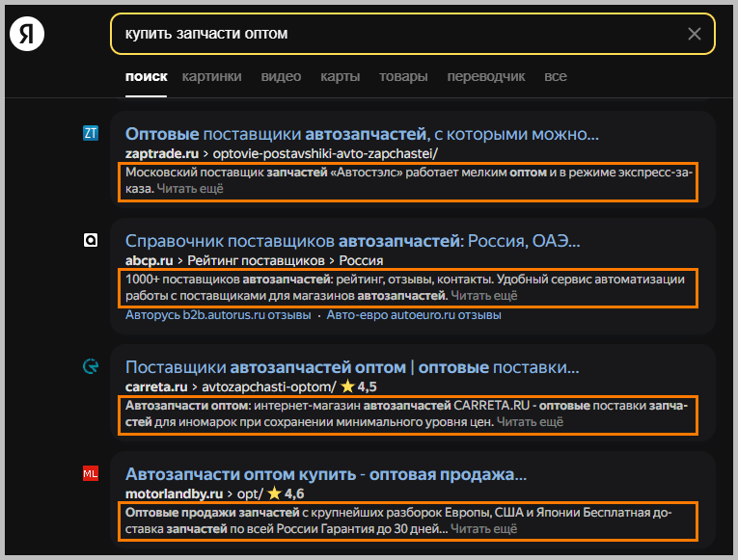Click the carreta.ru domain link
This screenshot has height=560, width=738.
156,387
